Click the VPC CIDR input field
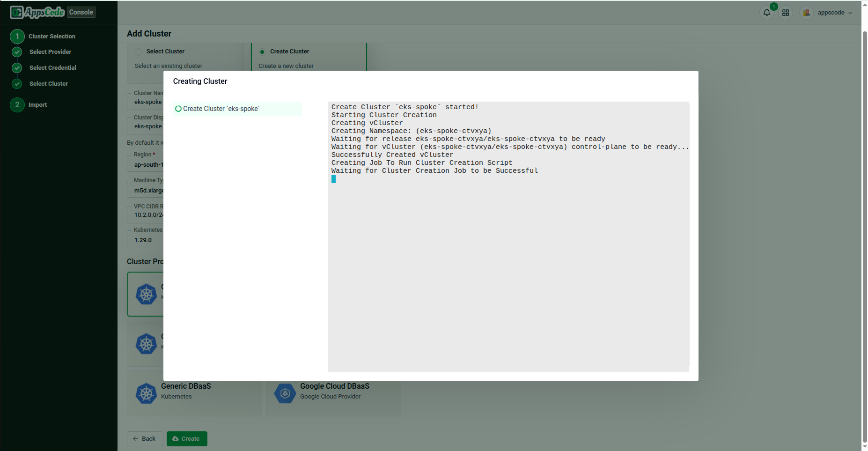The width and height of the screenshot is (868, 451). point(146,214)
